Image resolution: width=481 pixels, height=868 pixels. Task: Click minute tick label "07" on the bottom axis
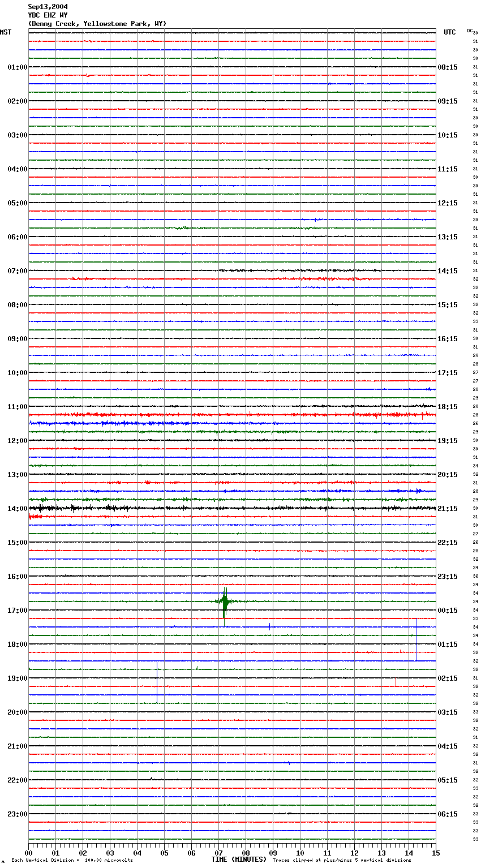click(219, 853)
